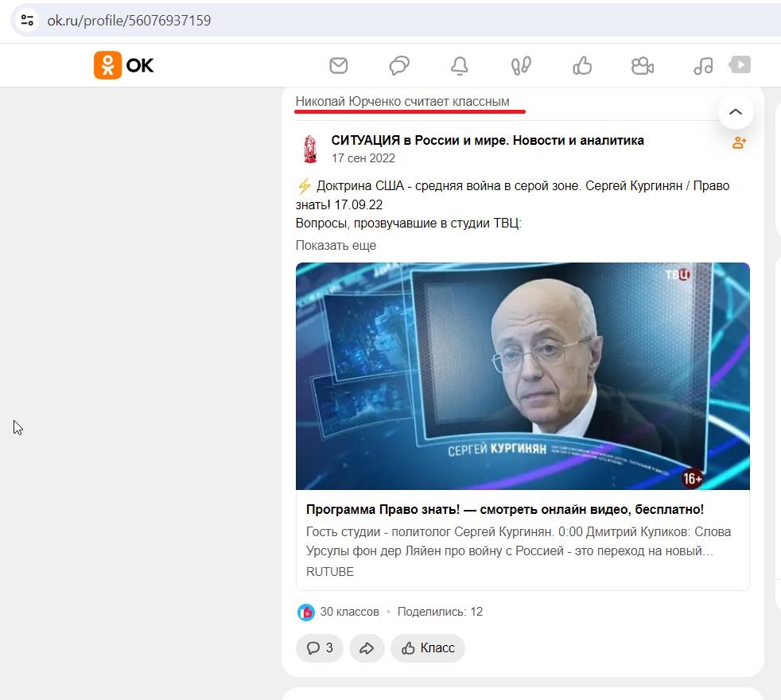This screenshot has height=700, width=781.
Task: Open the OK logo home link
Action: (123, 65)
